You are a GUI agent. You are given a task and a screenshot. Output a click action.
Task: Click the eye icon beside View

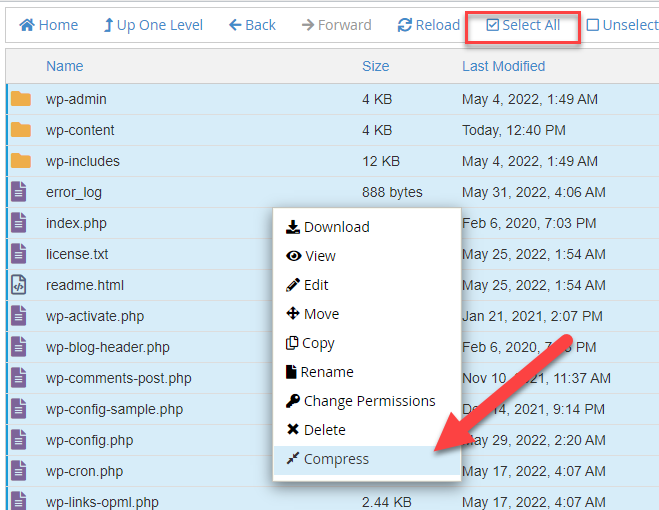293,256
